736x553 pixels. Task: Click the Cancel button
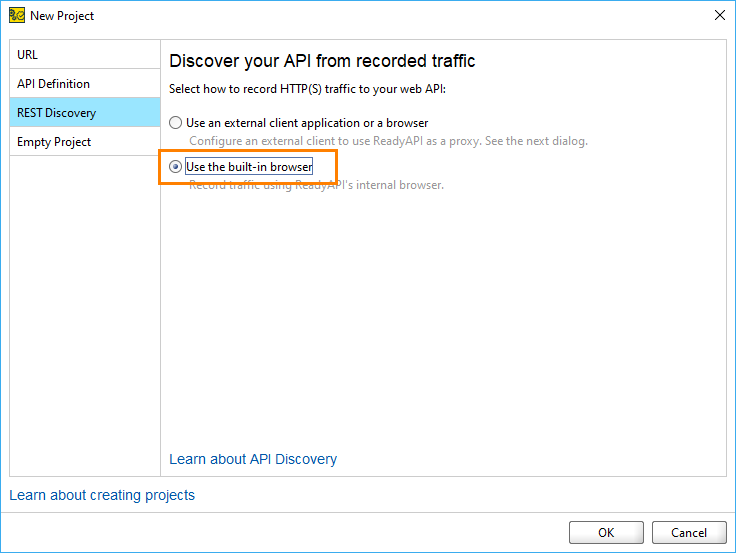tap(689, 532)
